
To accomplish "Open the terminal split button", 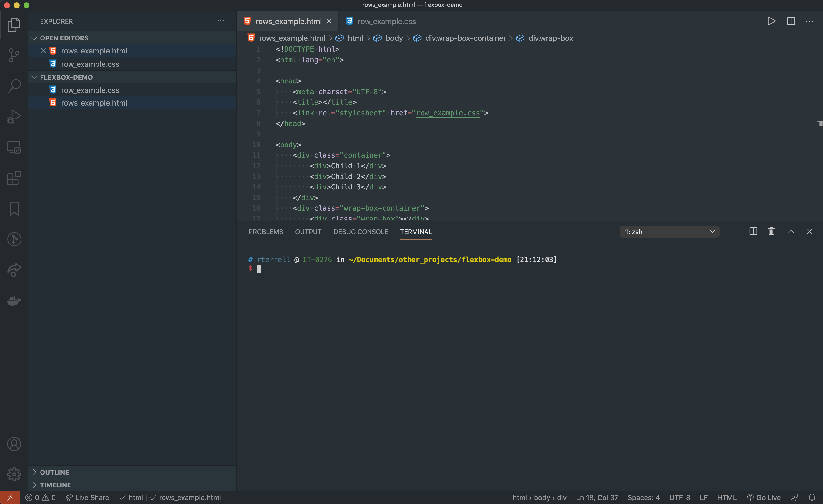I will (x=753, y=231).
